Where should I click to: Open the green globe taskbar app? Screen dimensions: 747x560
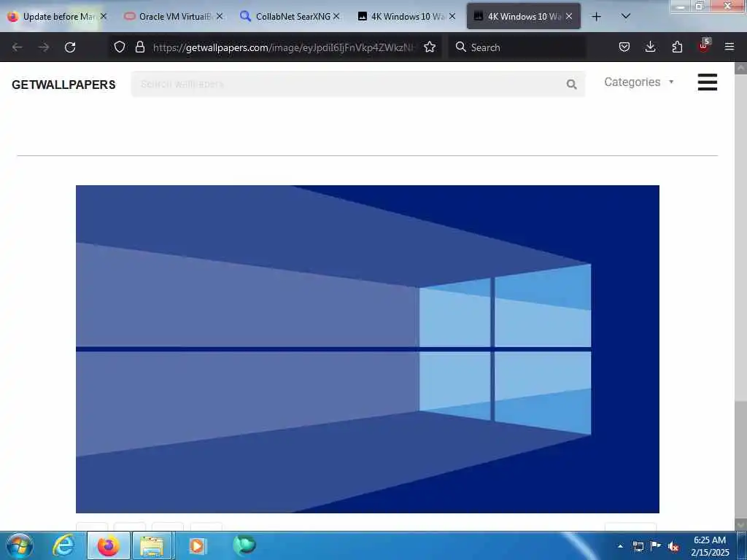(244, 545)
